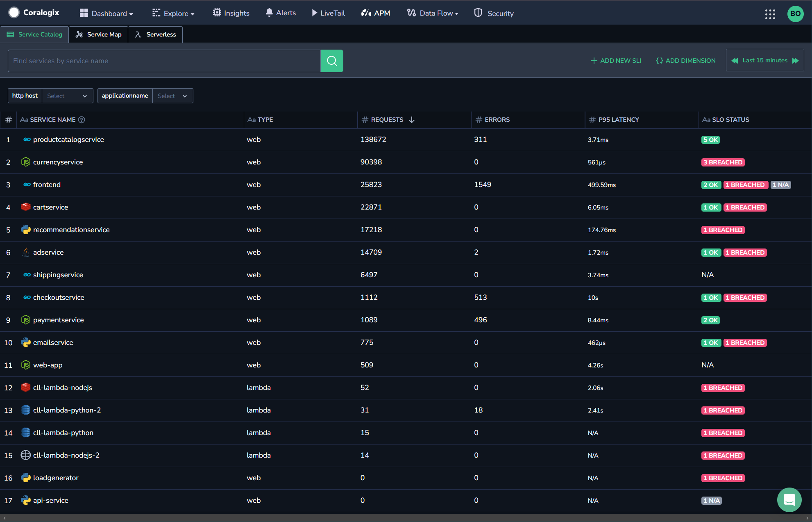Switch to the Service Map tab
Screen dimensions: 812x522
[98, 34]
